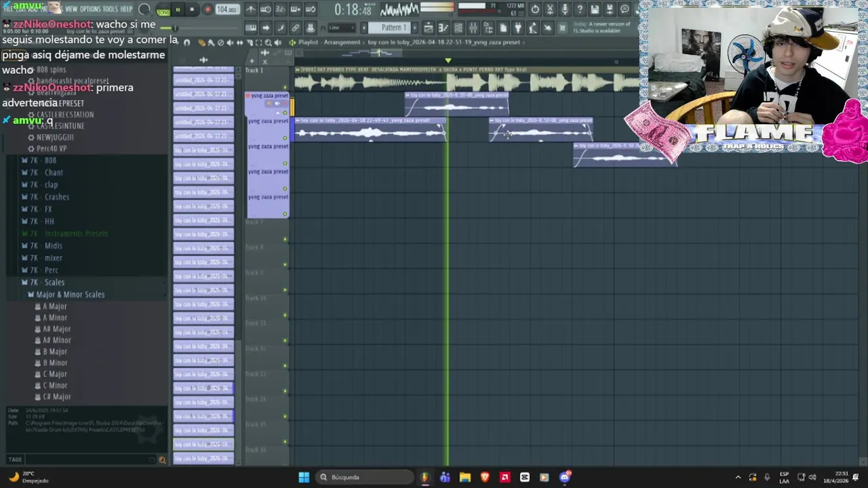The width and height of the screenshot is (868, 488).
Task: Show hidden system tray icons chevron
Action: coord(738,477)
